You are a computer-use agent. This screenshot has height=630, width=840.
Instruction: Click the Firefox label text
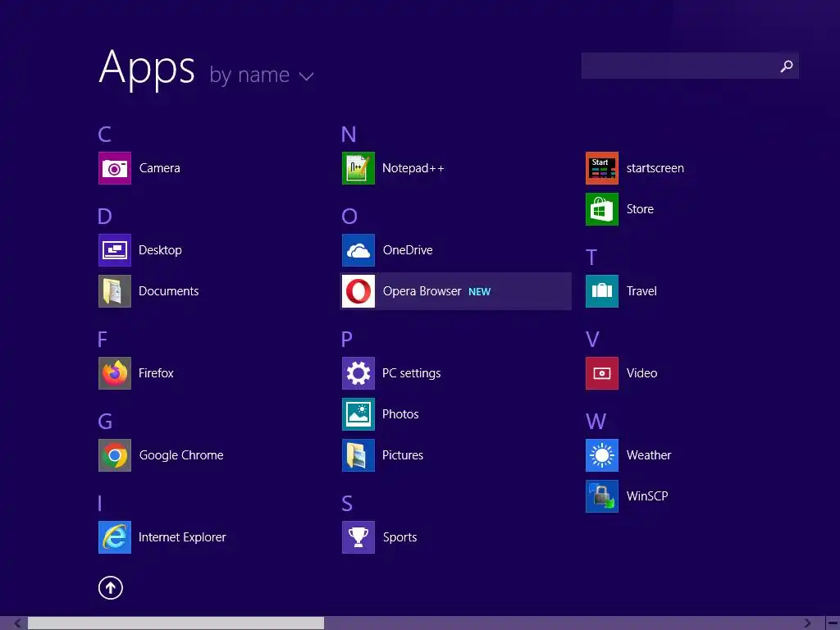coord(156,373)
